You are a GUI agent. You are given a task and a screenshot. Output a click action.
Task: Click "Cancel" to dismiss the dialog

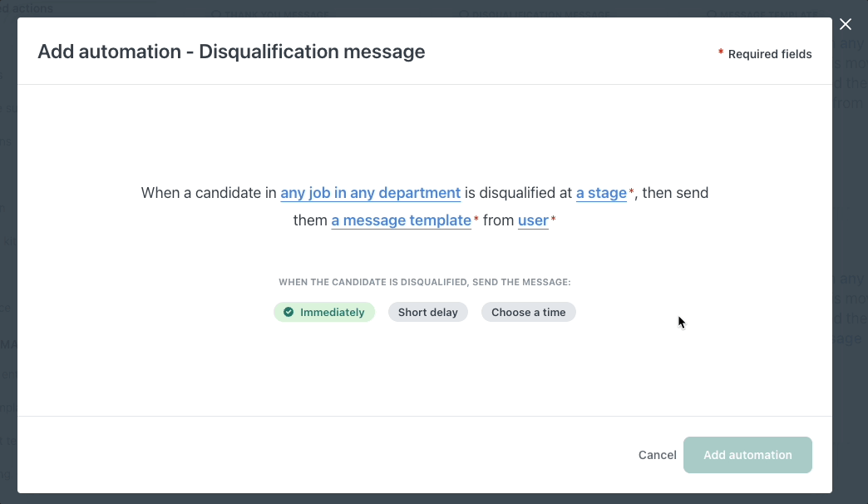click(657, 455)
